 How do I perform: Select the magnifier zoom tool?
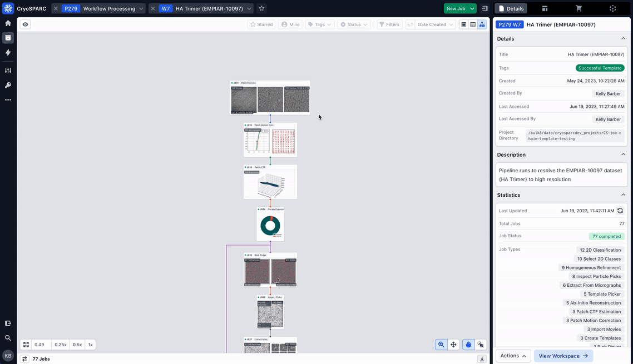441,345
